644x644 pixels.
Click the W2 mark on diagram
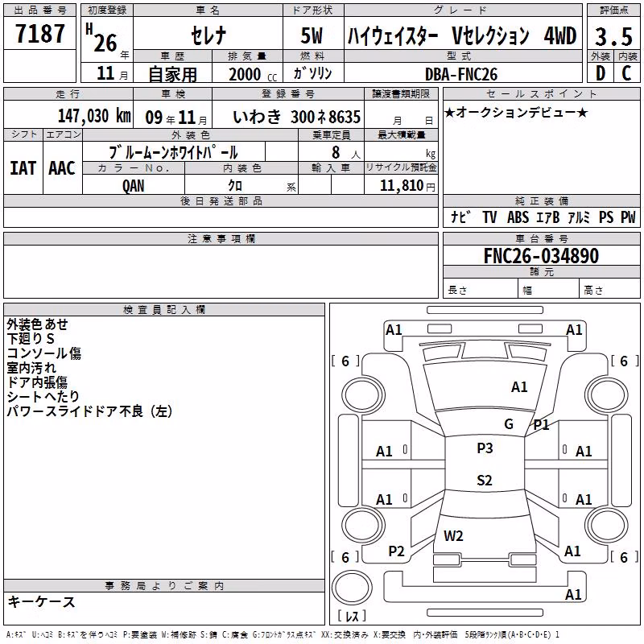coord(453,535)
